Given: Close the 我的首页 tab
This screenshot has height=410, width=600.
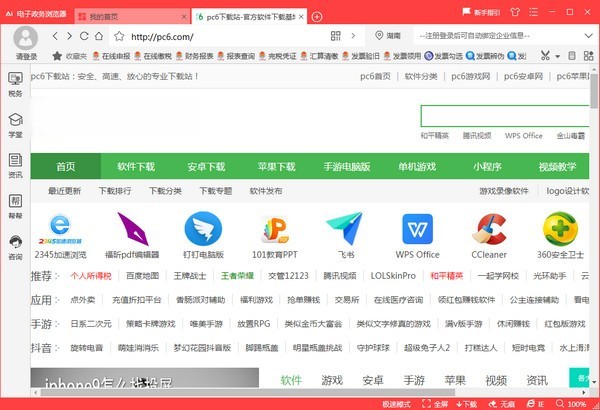Looking at the screenshot, I should pyautogui.click(x=184, y=17).
